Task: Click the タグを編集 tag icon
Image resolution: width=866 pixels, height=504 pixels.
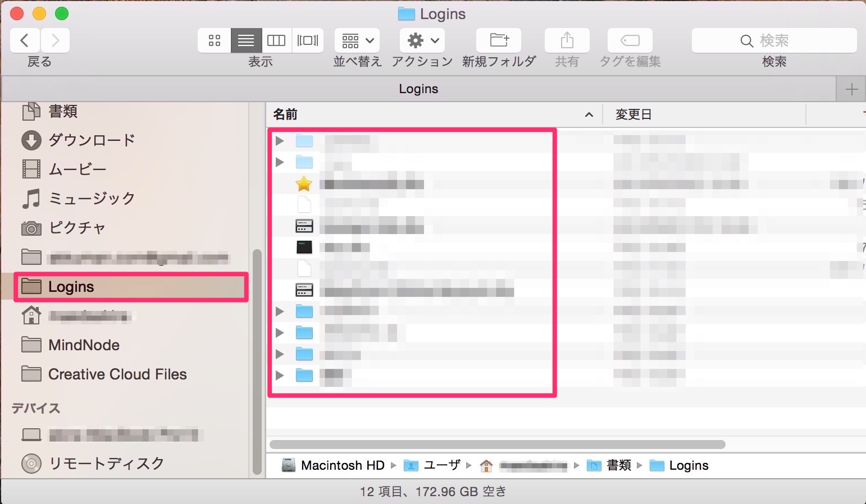Action: click(630, 40)
